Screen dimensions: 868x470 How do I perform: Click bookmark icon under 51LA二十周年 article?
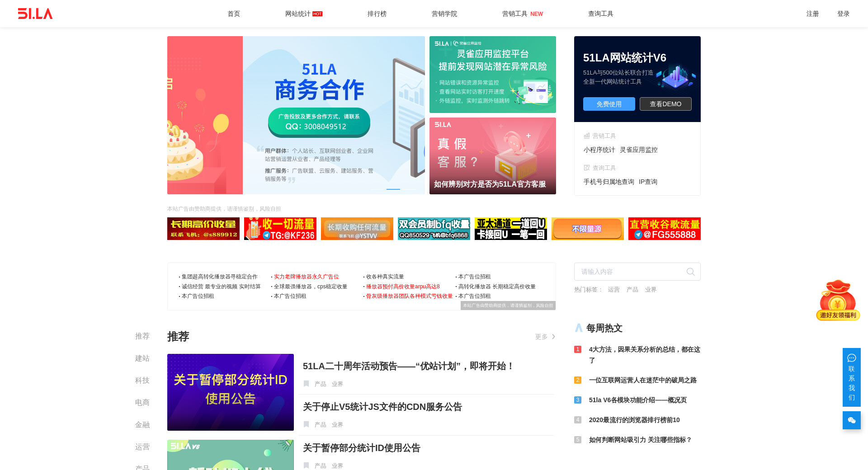(306, 384)
